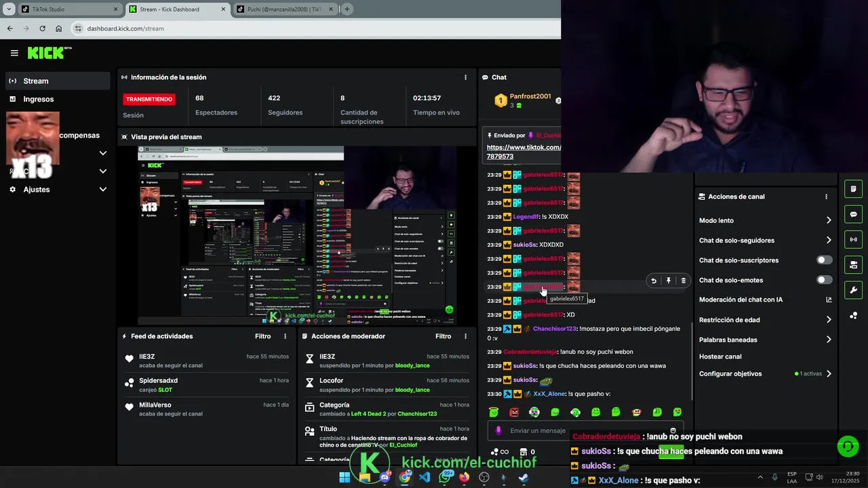Select the green halo emote below chat
Viewport: 868px width, 488px height.
point(494,412)
